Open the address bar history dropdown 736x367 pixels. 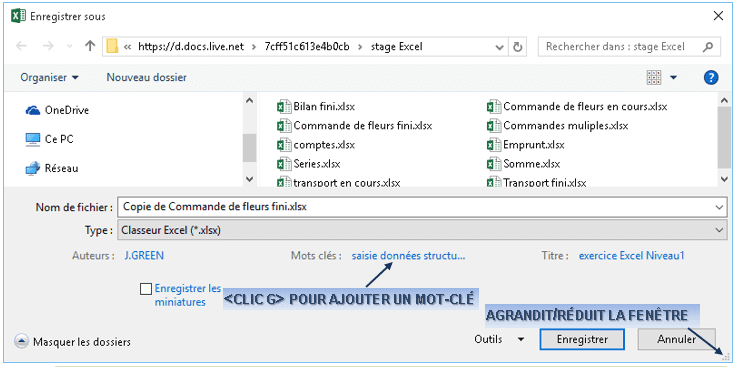[499, 47]
